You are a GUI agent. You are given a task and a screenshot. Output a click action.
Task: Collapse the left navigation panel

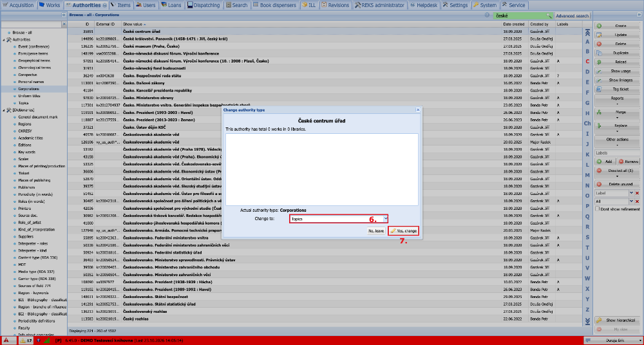click(x=64, y=15)
